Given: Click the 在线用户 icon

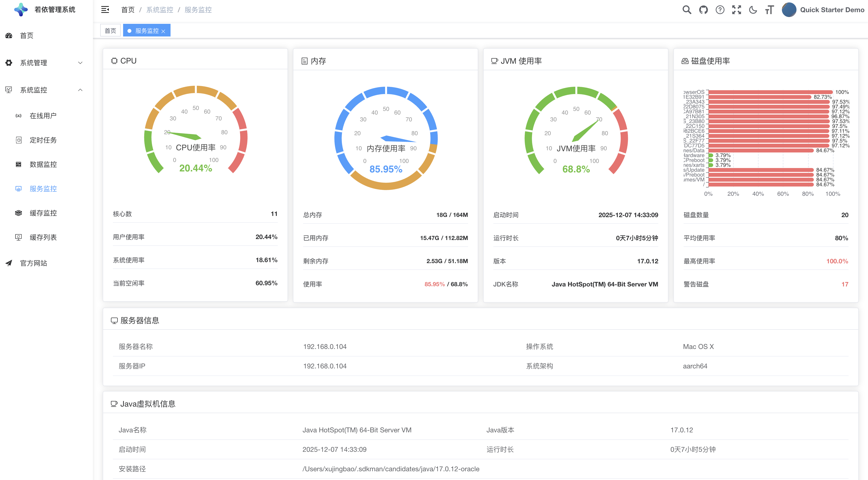Looking at the screenshot, I should click(18, 116).
